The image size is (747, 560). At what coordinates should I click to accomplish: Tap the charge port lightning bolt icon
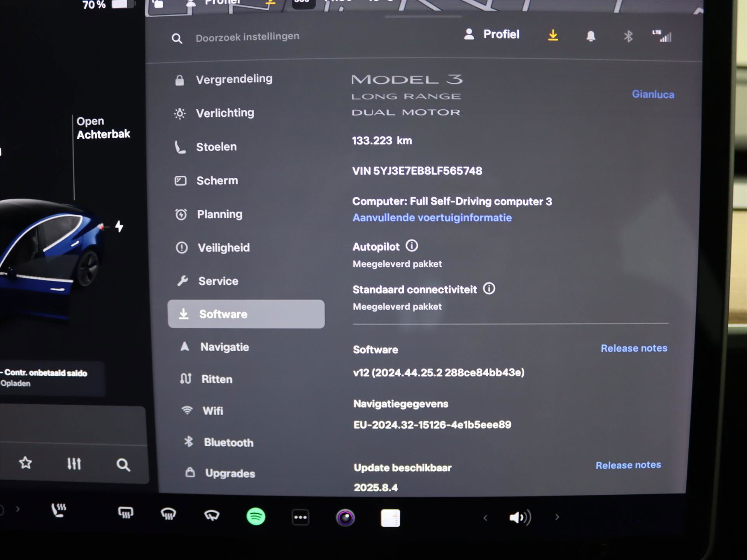[119, 226]
